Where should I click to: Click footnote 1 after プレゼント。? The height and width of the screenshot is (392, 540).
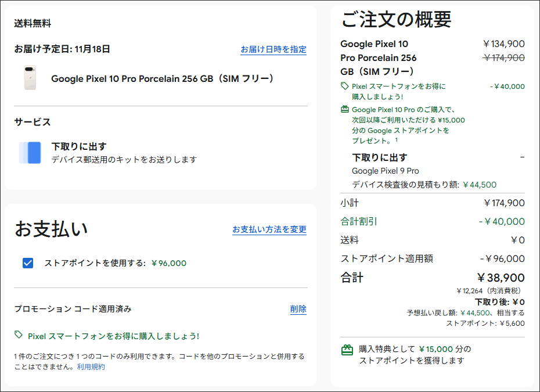(397, 140)
